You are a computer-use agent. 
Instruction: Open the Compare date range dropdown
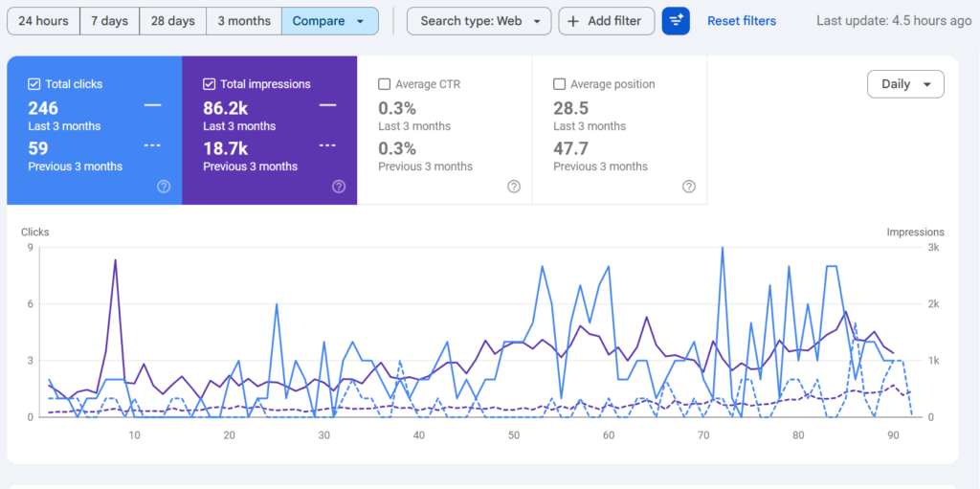coord(330,21)
